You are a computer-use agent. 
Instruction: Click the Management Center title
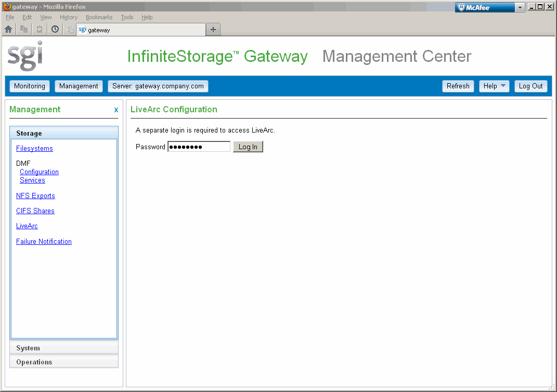[397, 57]
